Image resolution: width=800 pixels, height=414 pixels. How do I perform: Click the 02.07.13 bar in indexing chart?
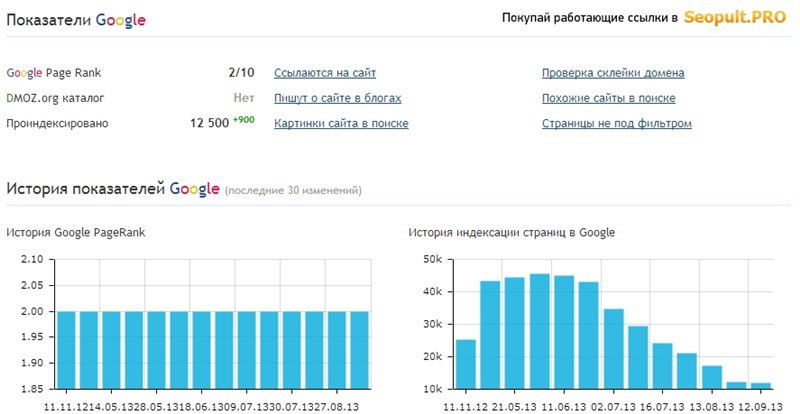614,349
